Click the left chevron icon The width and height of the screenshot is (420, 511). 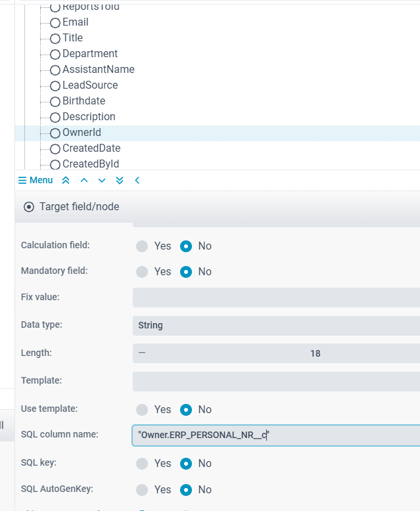pos(137,180)
